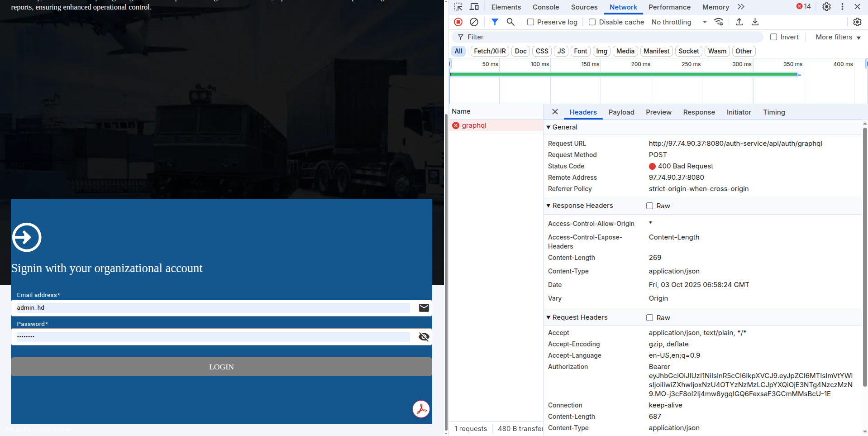Check the Disable cache option
The height and width of the screenshot is (436, 868).
click(x=592, y=22)
